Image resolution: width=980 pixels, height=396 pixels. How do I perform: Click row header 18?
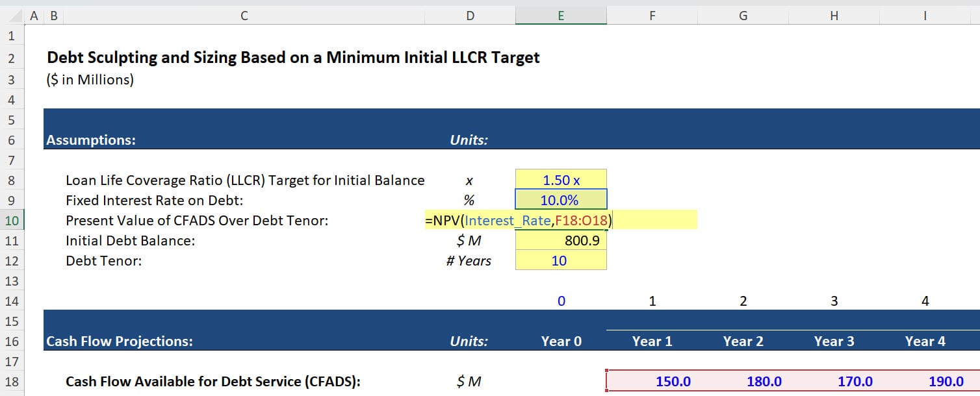click(x=11, y=381)
